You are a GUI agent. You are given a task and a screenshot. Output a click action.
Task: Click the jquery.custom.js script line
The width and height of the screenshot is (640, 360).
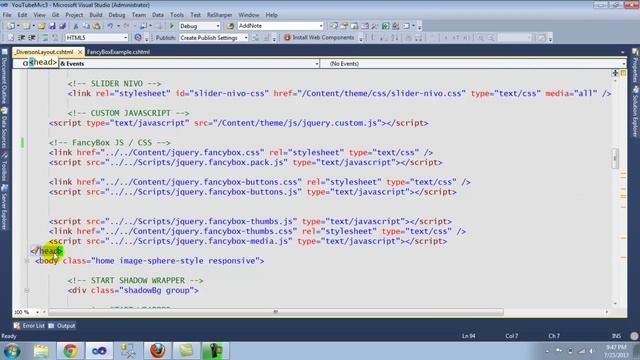click(238, 123)
